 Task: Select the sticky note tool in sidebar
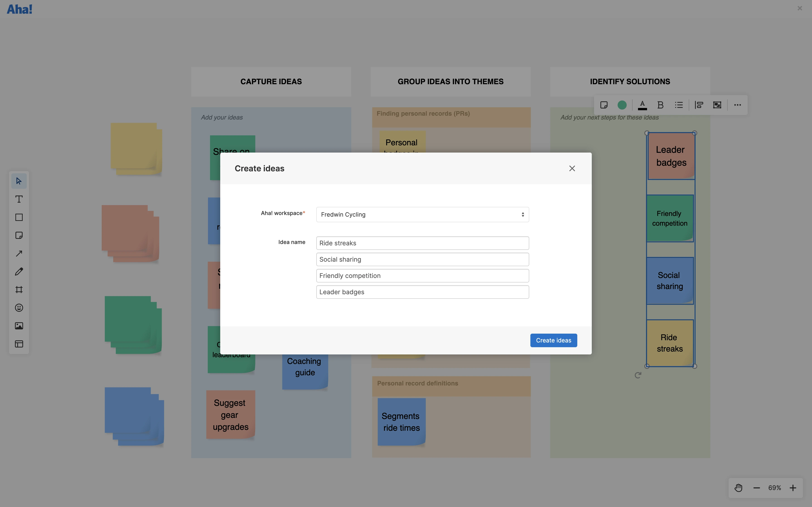19,235
